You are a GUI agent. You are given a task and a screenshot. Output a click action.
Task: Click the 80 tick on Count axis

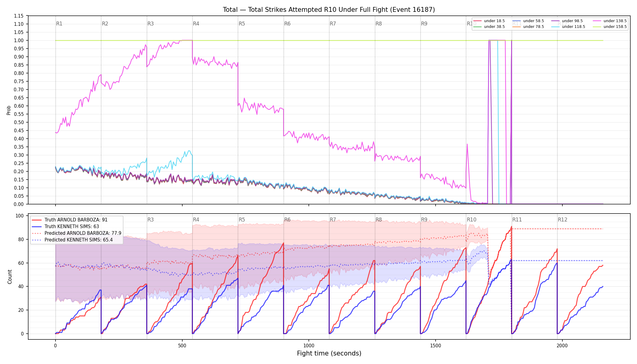[x=21, y=239]
